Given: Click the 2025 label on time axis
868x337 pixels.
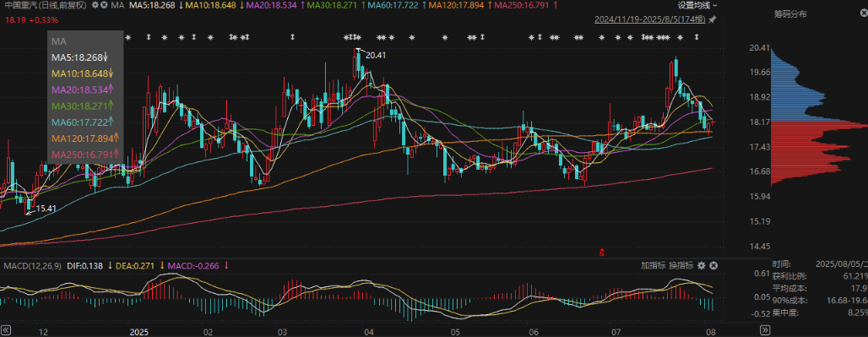Looking at the screenshot, I should pos(139,333).
